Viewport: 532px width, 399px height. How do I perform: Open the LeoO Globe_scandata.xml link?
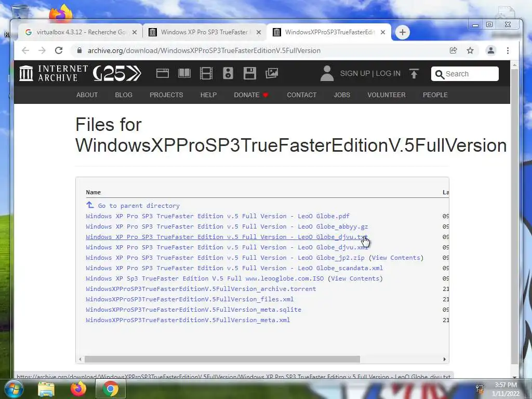234,268
